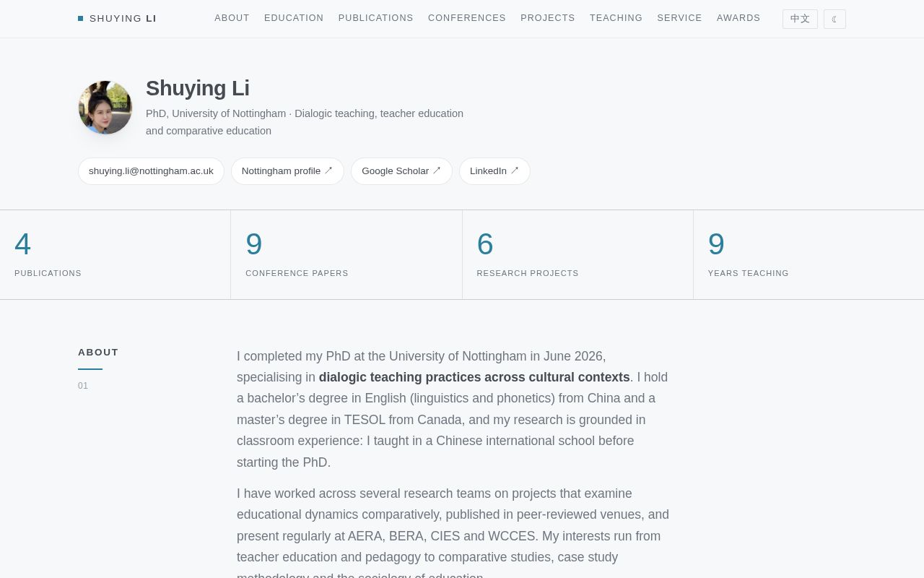
Task: Open the Education nav section
Action: [294, 18]
